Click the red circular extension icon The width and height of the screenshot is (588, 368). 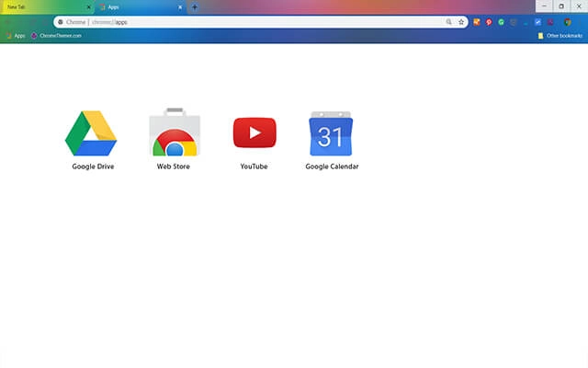489,22
